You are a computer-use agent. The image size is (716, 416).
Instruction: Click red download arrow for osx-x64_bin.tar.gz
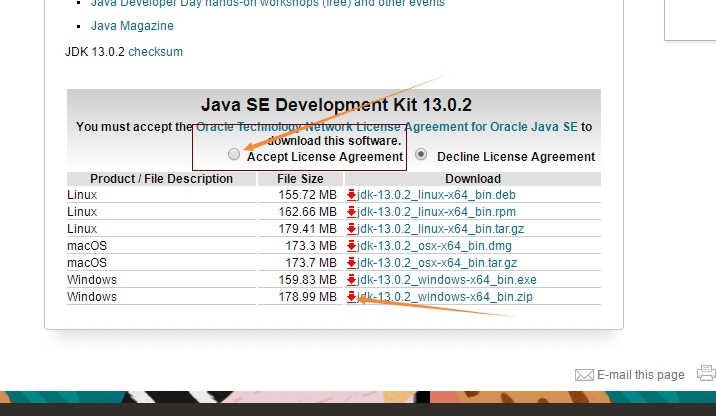351,263
